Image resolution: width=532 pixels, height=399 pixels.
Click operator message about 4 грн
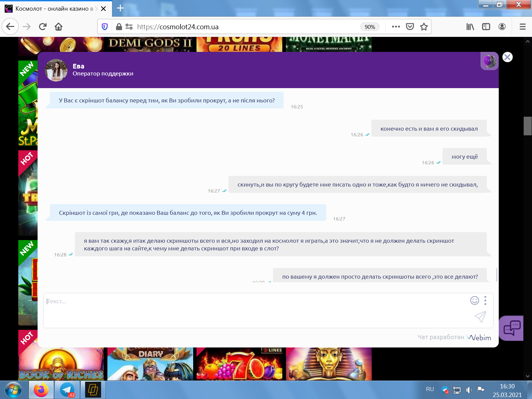coord(188,213)
